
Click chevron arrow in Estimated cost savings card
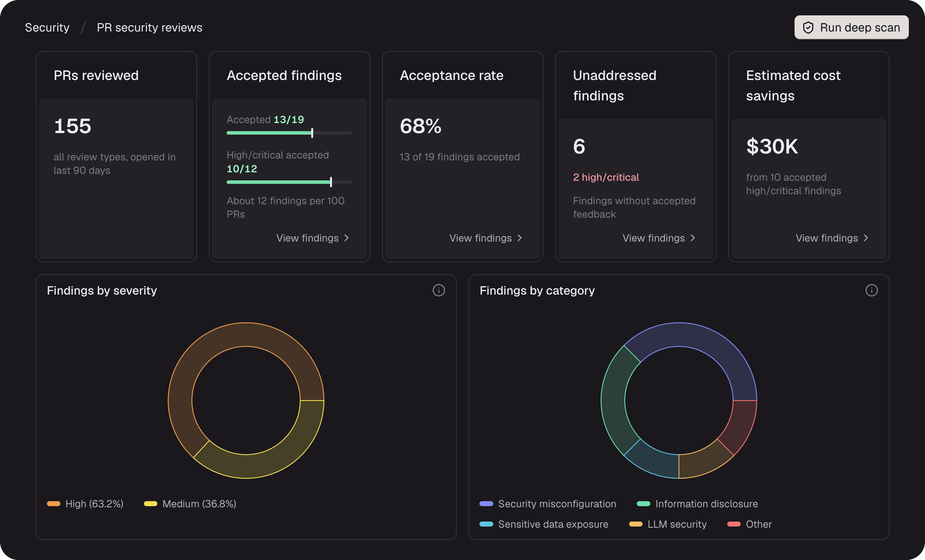pos(866,238)
